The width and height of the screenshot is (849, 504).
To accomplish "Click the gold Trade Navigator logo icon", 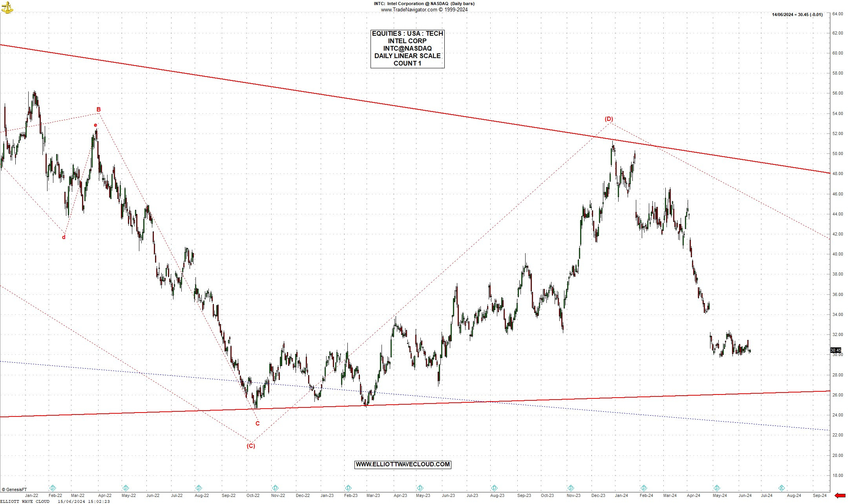I will (7, 7).
